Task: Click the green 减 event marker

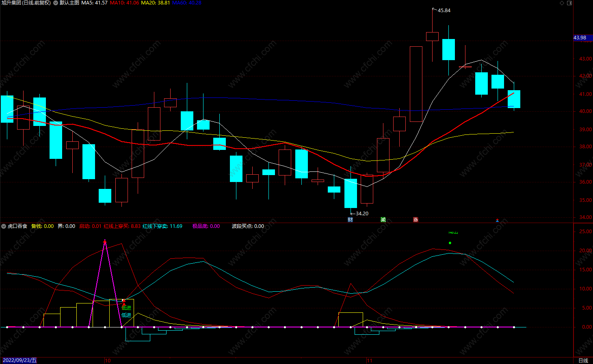Action: click(383, 220)
